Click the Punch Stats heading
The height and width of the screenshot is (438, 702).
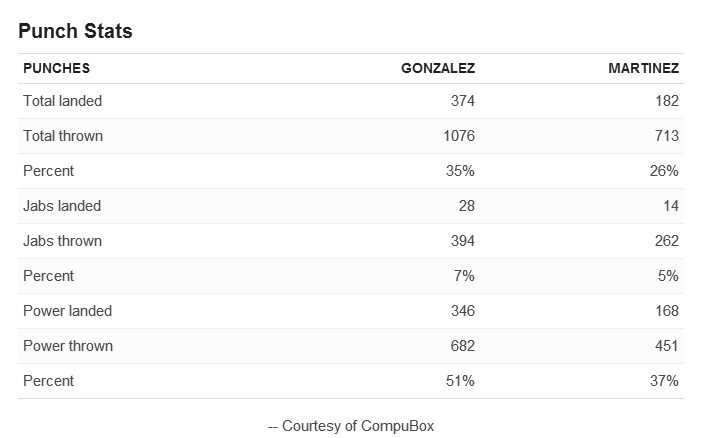tap(75, 31)
